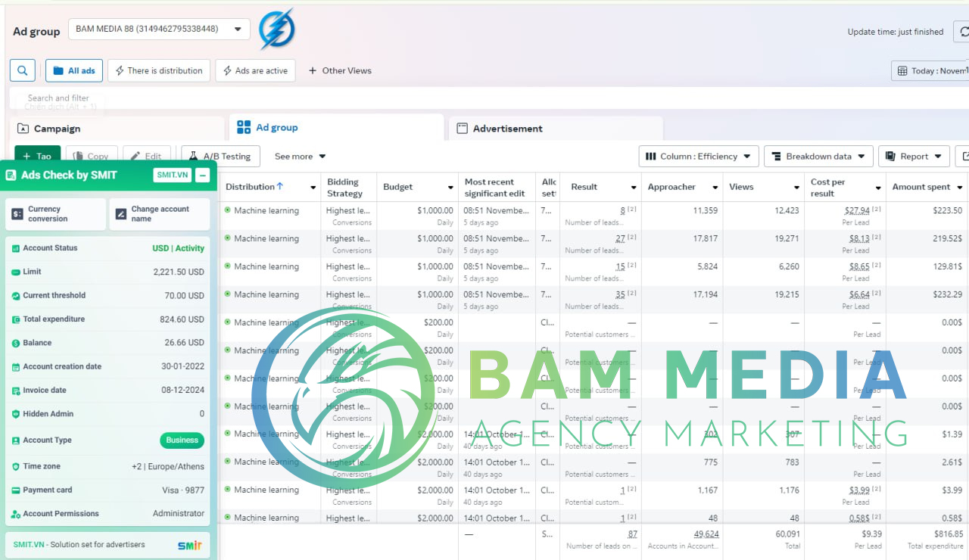The width and height of the screenshot is (969, 560).
Task: Add a view with Other Views
Action: [340, 70]
